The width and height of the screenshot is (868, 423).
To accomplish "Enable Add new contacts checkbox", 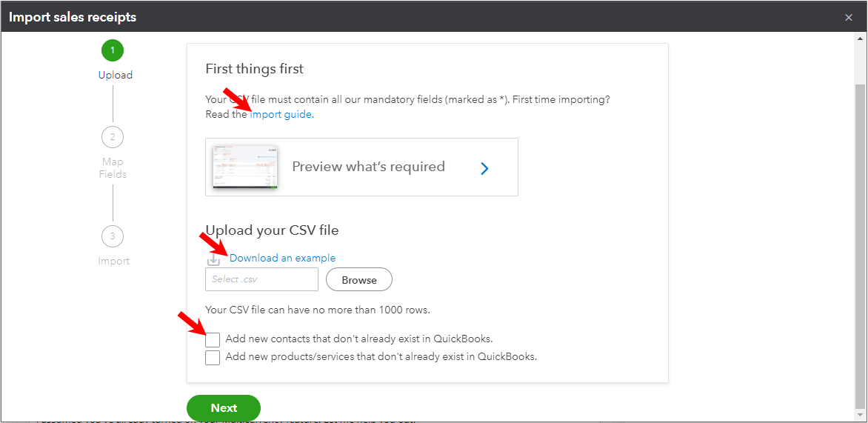I will tap(213, 340).
